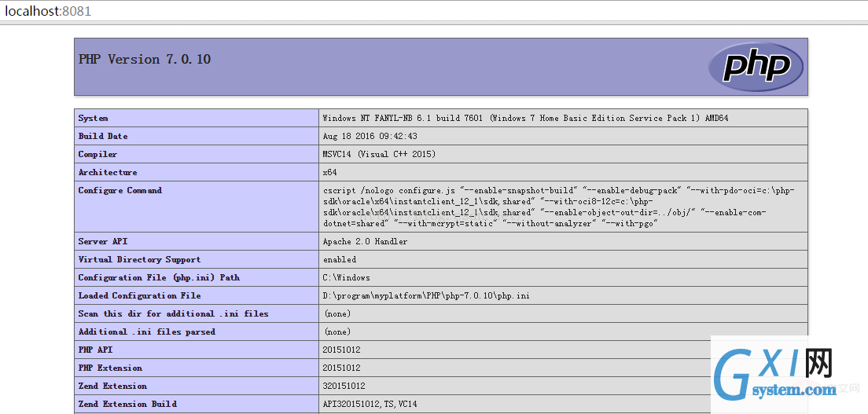Select 20151012 value in PHP Extension row
Image resolution: width=868 pixels, height=414 pixels.
(x=341, y=368)
